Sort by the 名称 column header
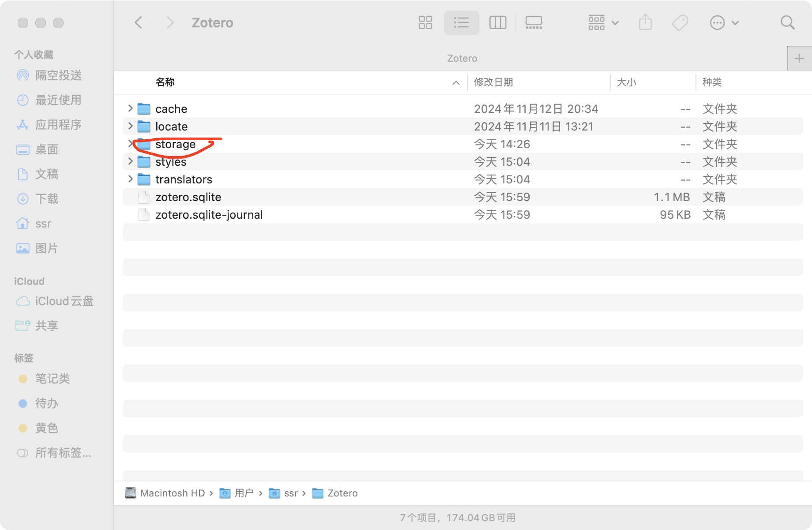Screen dimensions: 812x530 point(165,82)
